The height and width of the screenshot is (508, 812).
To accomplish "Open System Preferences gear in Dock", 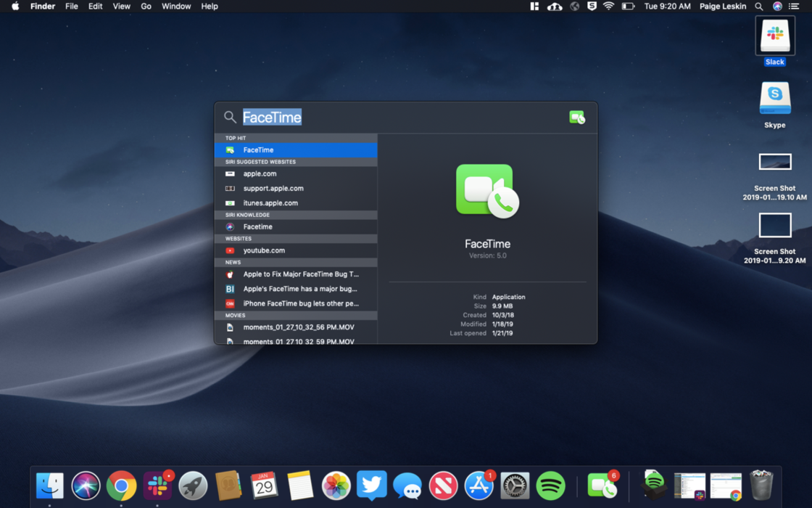I will pos(515,486).
